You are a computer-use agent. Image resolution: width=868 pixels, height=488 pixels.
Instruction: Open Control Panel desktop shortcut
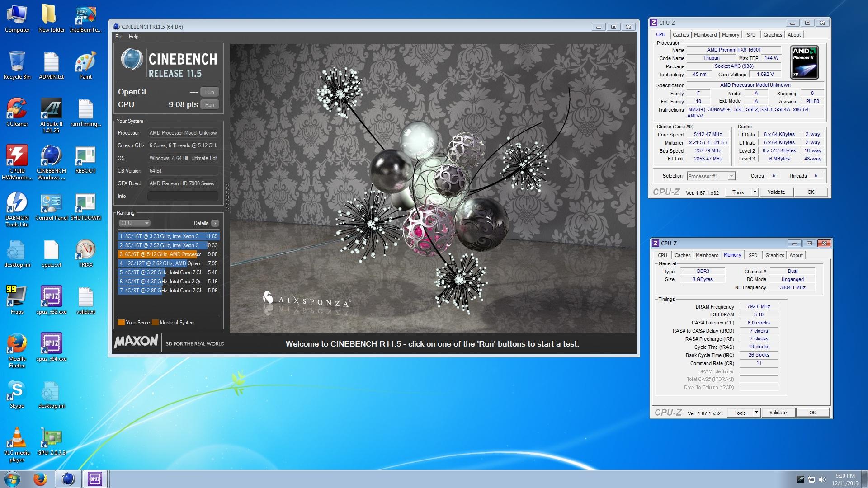coord(51,207)
